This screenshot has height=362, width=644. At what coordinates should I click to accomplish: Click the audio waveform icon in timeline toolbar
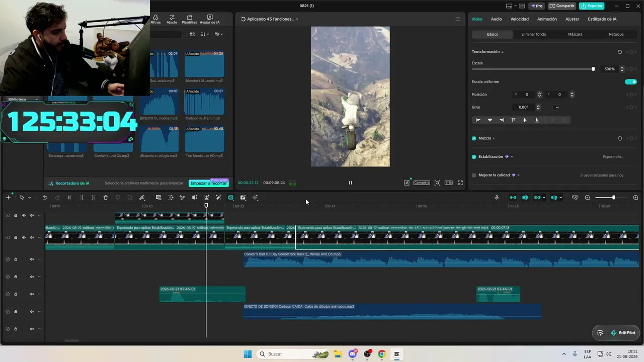[255, 198]
